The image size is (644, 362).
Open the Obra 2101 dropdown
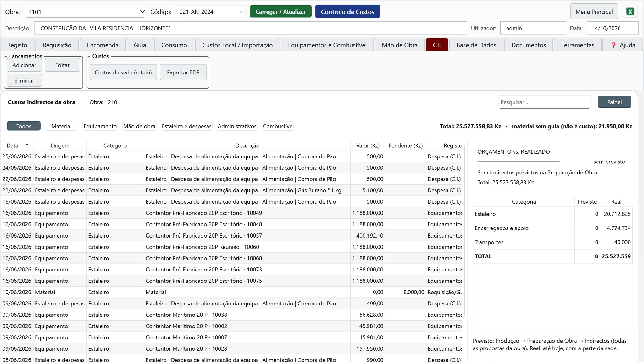(x=85, y=12)
